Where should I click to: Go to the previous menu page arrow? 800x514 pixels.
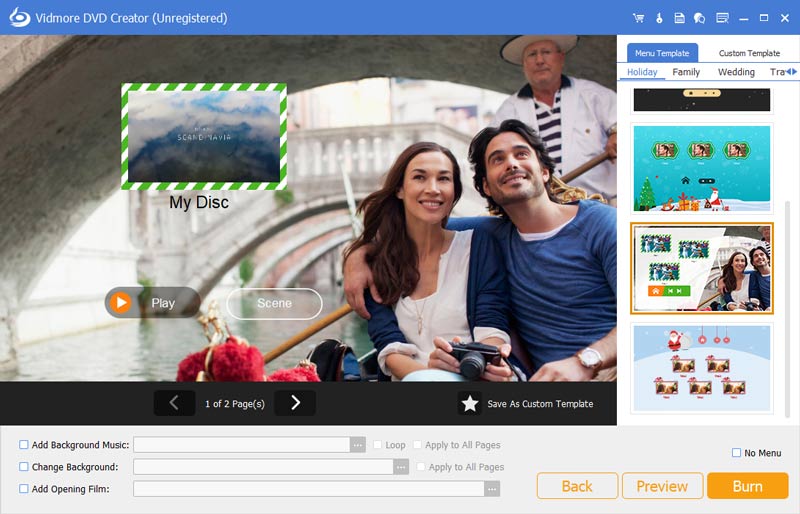174,403
